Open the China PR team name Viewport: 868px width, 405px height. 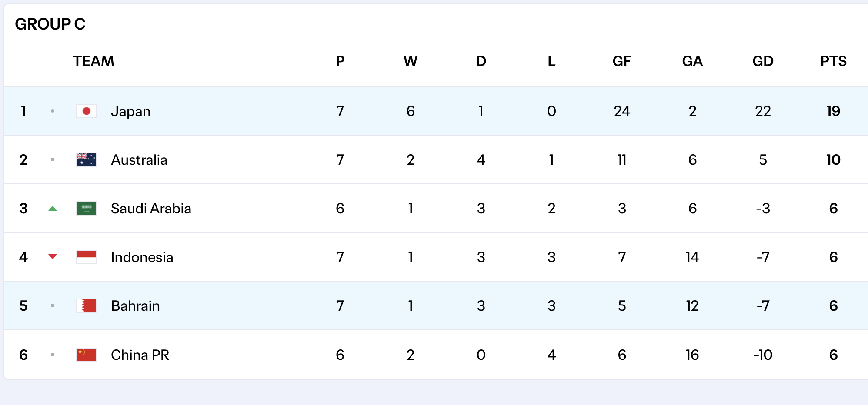140,355
